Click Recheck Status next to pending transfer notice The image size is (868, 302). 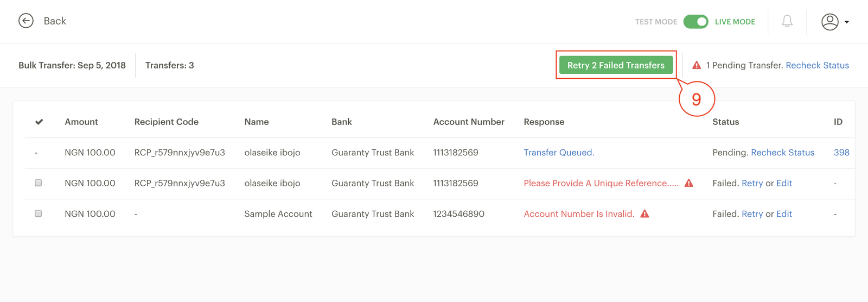(817, 65)
